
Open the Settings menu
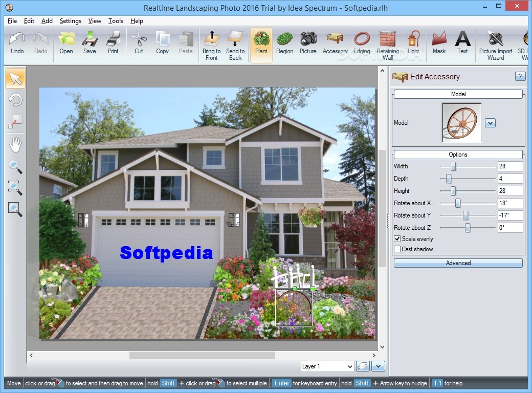point(70,20)
